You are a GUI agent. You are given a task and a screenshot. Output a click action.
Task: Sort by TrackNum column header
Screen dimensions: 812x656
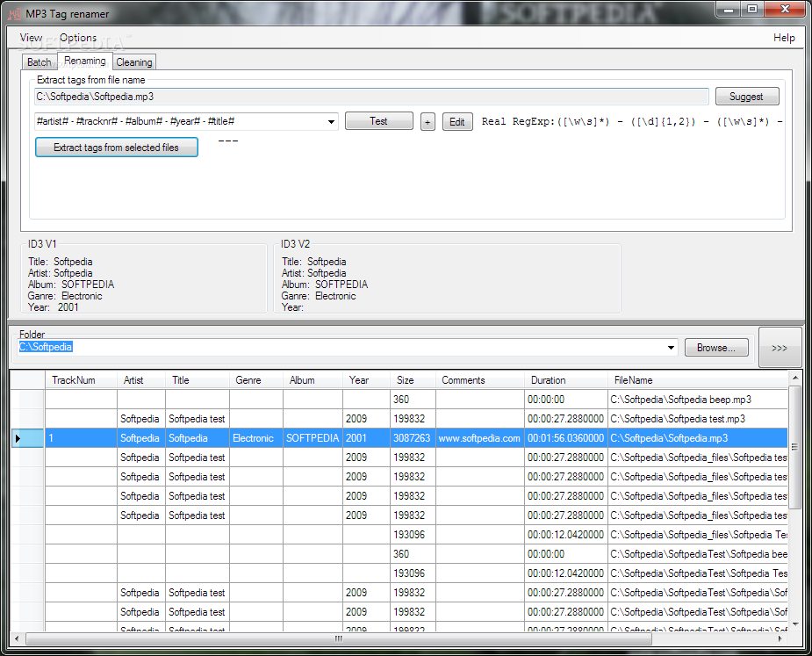click(x=81, y=380)
